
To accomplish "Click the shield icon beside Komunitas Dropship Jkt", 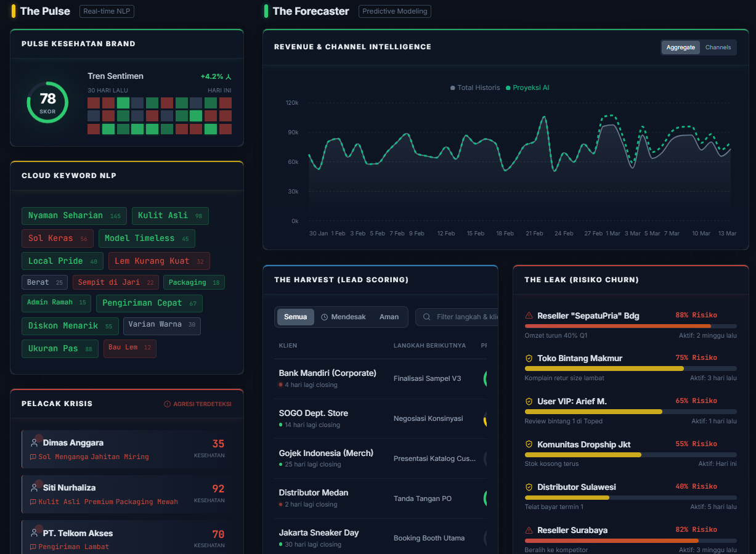I will (529, 444).
